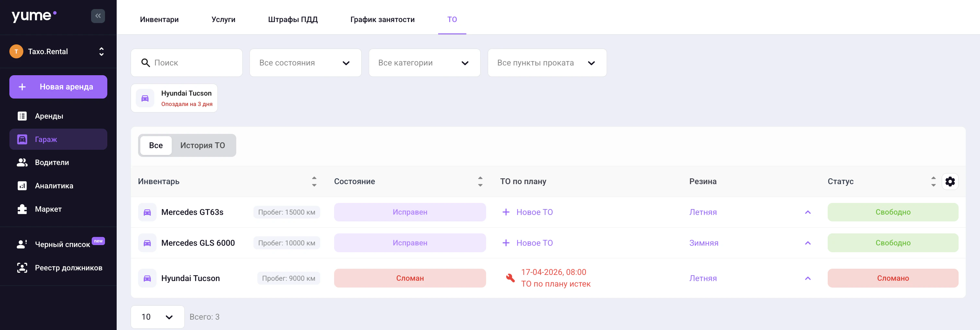Screen dimensions: 980x330
Task: Click Исправен state for Mercedes GLS 6000
Action: tap(410, 243)
